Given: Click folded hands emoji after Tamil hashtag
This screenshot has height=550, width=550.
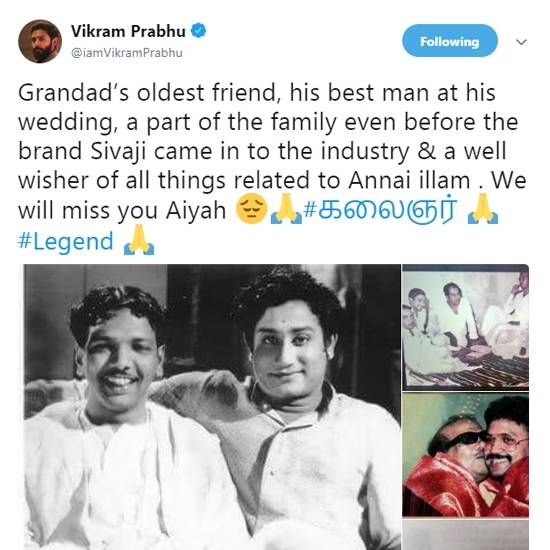Looking at the screenshot, I should pos(483,209).
